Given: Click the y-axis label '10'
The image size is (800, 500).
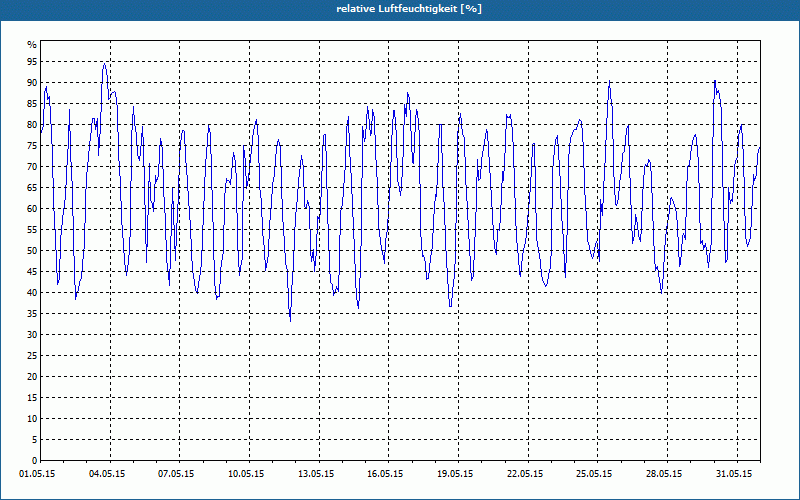Looking at the screenshot, I should click(x=32, y=418).
